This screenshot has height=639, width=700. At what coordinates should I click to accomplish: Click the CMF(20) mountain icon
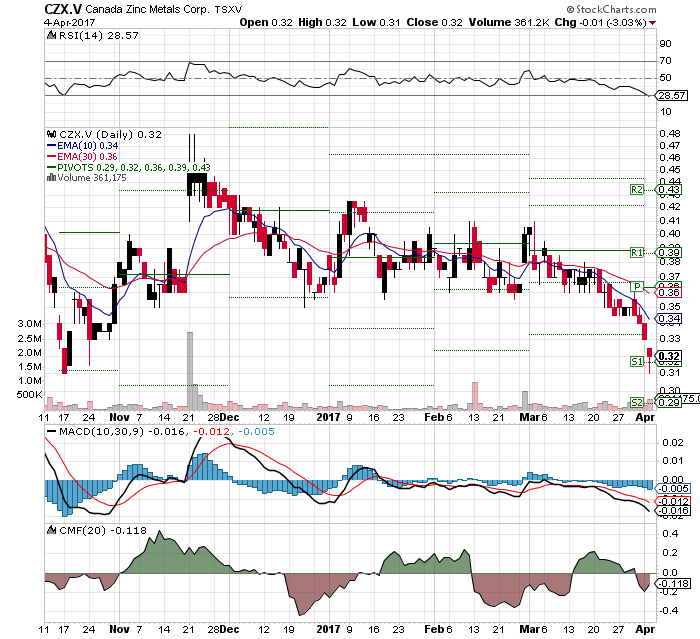click(51, 530)
